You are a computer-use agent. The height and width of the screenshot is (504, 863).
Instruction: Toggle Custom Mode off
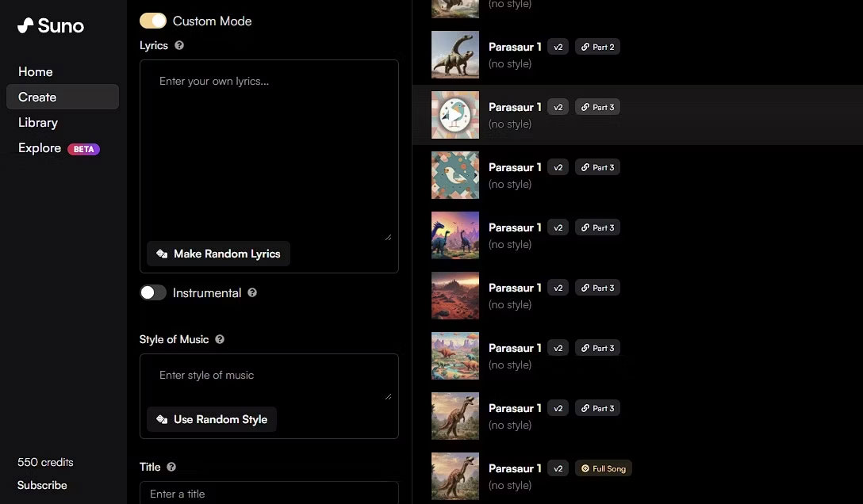coord(153,21)
